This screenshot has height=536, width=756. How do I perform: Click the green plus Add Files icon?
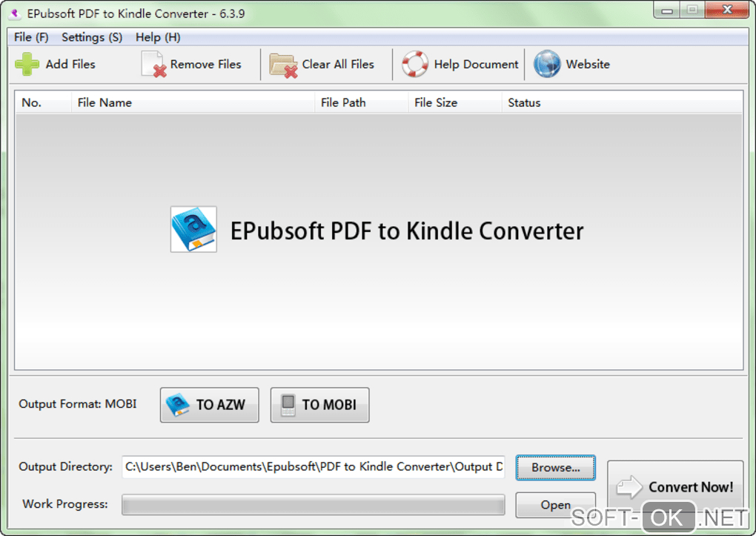27,64
